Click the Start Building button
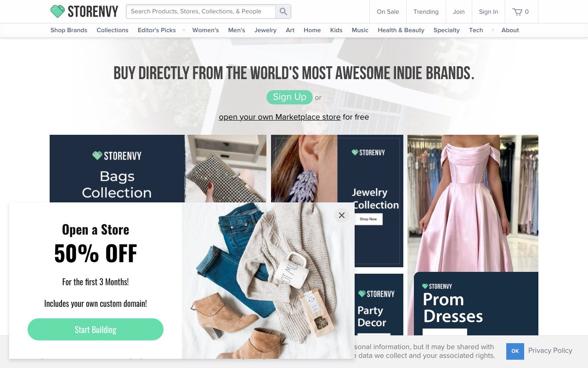The height and width of the screenshot is (368, 588). pyautogui.click(x=96, y=329)
